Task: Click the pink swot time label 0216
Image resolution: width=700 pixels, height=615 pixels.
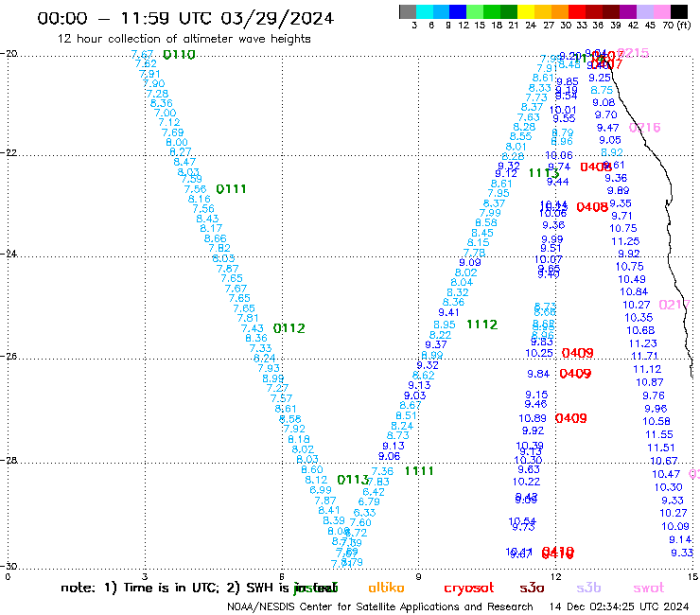Action: click(x=644, y=128)
